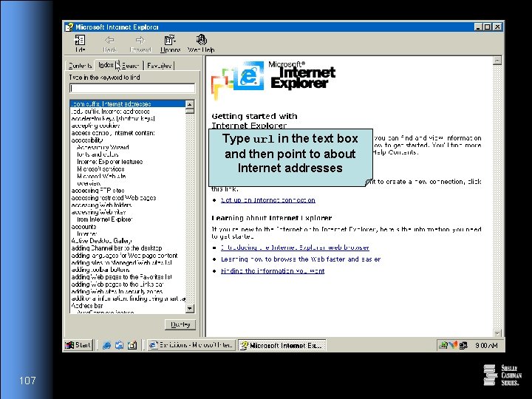Viewport: 532px width, 399px height.
Task: Select 'from Internet Explorer' sub-entry
Action: coord(104,219)
